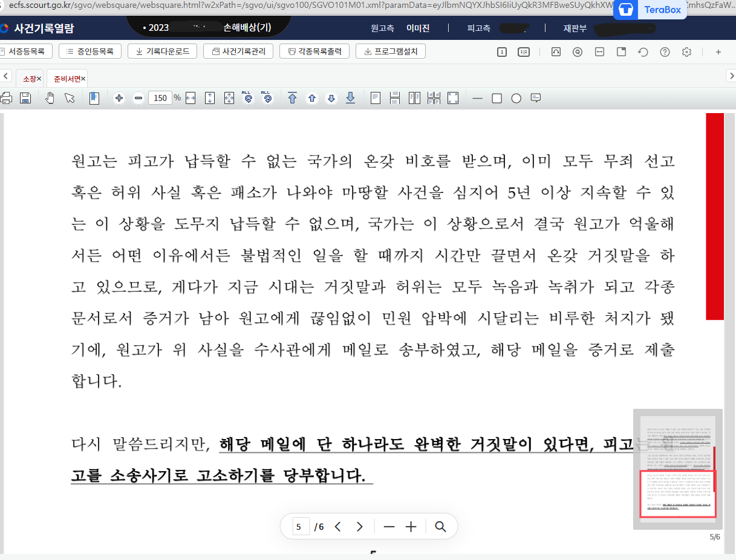This screenshot has height=560, width=736.
Task: Open the viewer settings gear
Action: click(x=686, y=52)
